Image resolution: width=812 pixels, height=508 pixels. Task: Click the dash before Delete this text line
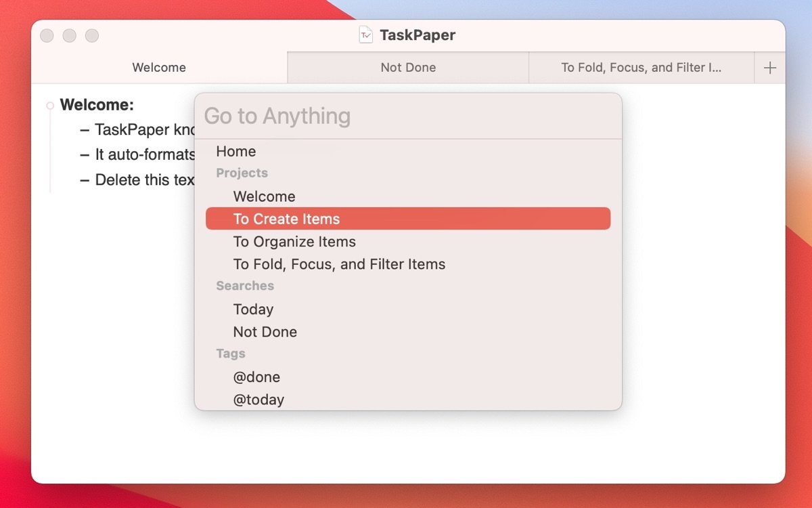85,180
